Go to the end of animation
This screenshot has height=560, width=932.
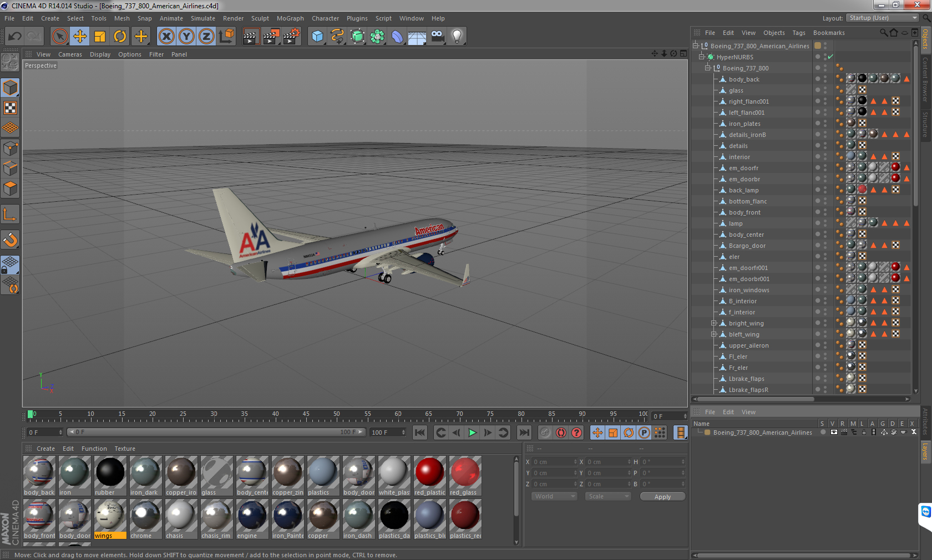click(x=524, y=432)
